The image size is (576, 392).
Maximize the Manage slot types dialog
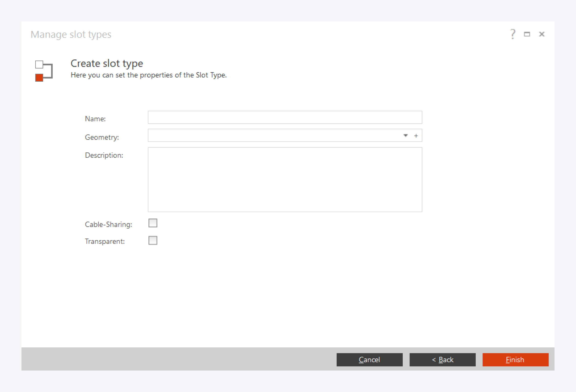(527, 34)
